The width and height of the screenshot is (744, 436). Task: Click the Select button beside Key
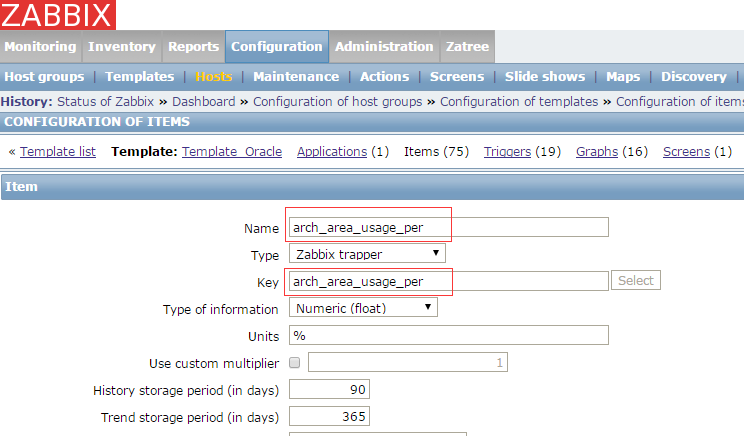click(x=636, y=280)
